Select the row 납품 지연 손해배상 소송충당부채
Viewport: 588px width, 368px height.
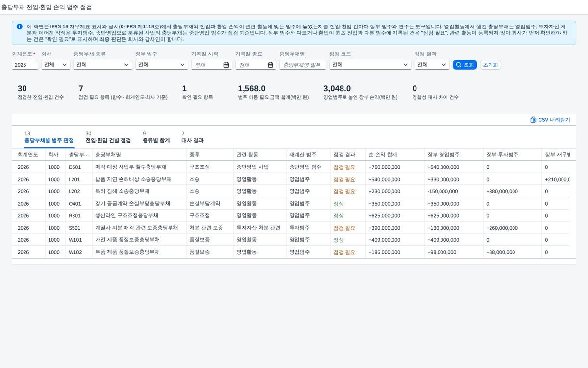coord(291,179)
